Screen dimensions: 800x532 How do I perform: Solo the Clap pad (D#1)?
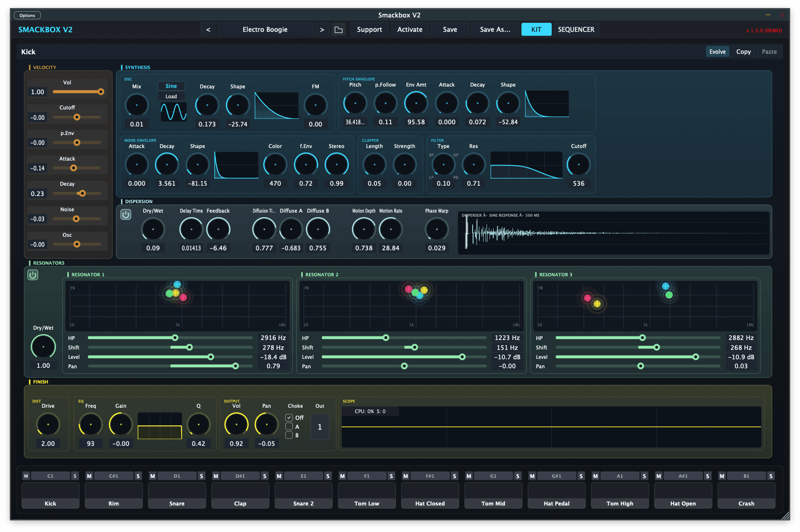265,476
